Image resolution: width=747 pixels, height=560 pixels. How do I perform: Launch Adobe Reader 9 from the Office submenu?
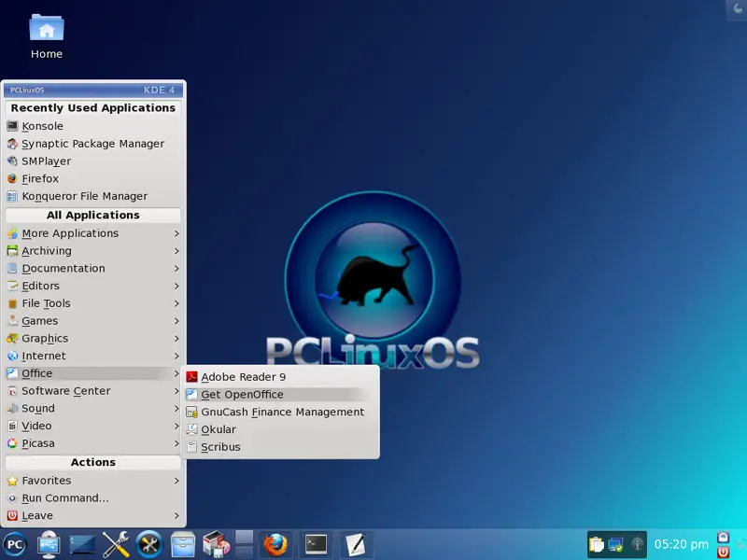coord(280,377)
